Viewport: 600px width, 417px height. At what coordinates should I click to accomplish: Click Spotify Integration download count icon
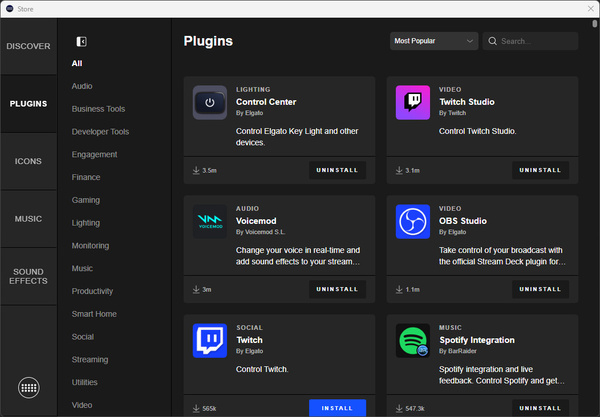[x=399, y=408]
